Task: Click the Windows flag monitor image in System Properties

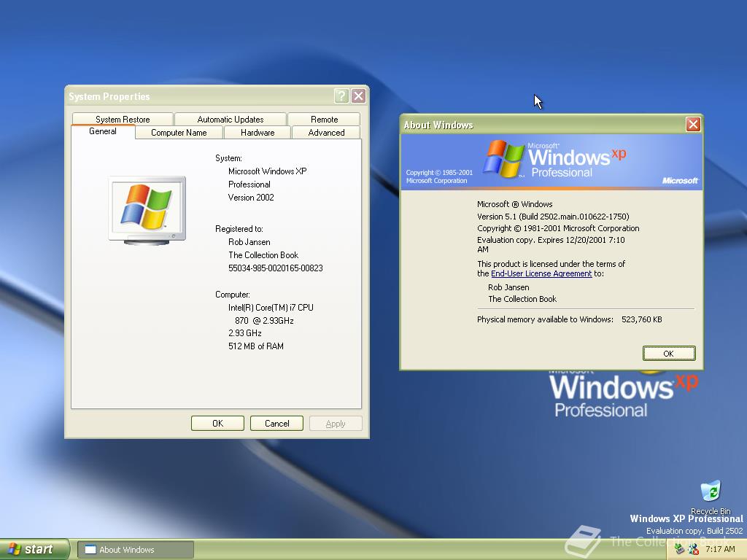Action: (147, 211)
